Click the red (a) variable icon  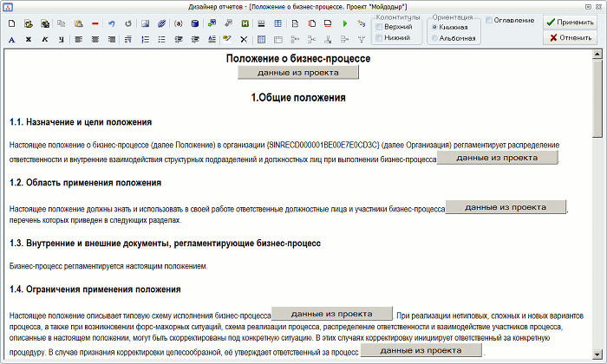(178, 23)
